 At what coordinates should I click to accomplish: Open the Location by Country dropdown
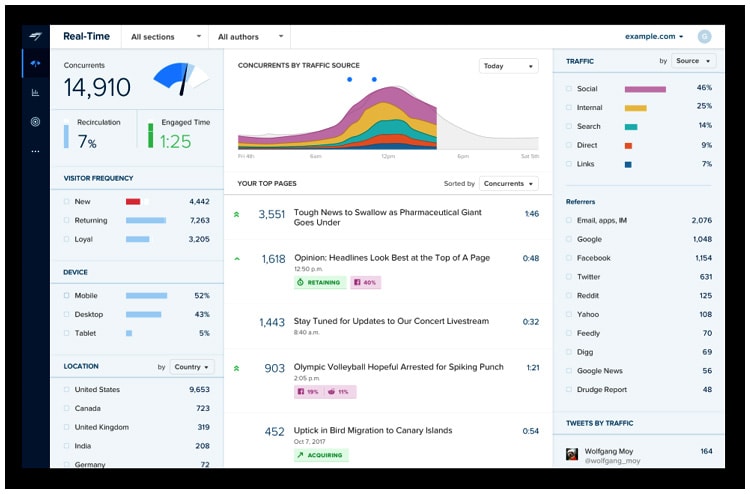192,367
